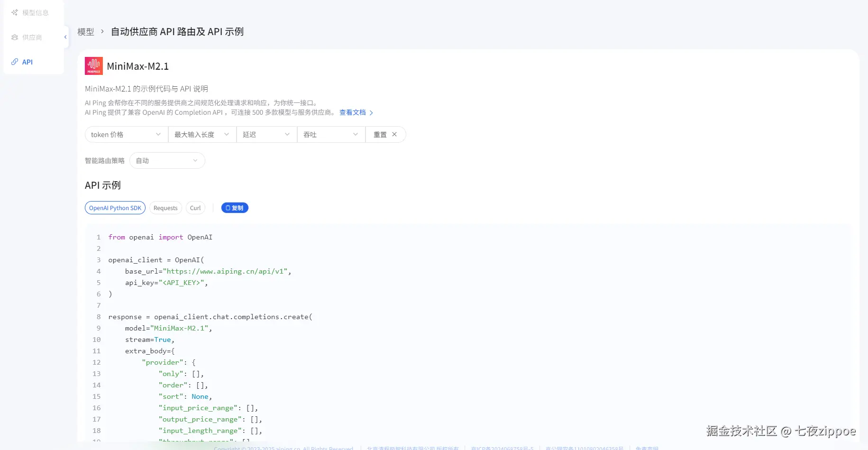Reset filters with the 重置 button
Image resolution: width=868 pixels, height=450 pixels.
385,135
